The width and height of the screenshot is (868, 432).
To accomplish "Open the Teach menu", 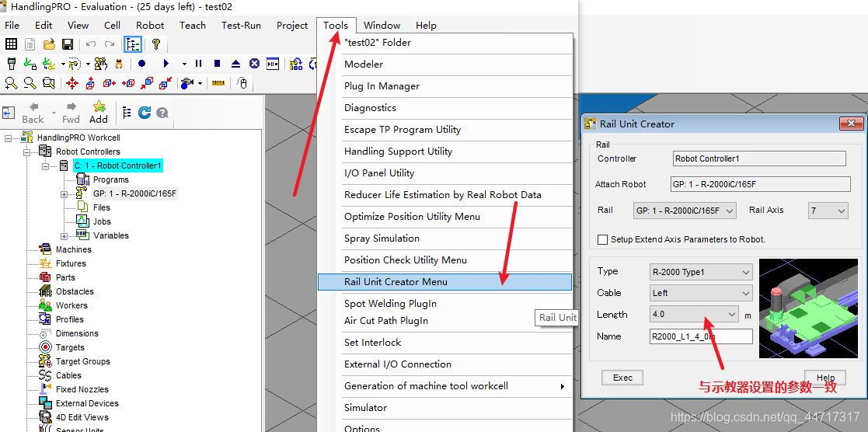I will [x=193, y=25].
